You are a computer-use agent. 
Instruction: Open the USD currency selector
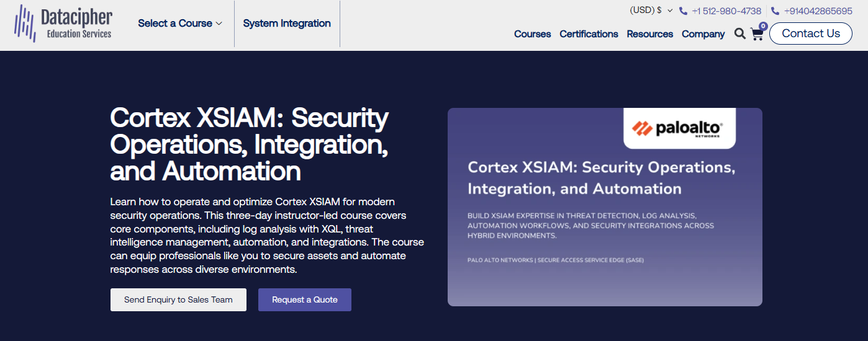[x=651, y=11]
